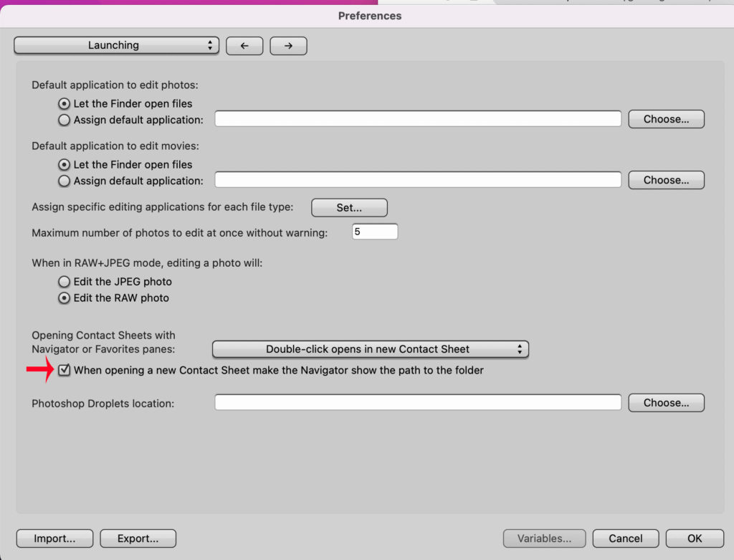The image size is (734, 560).
Task: Click the back arrow navigation button
Action: click(x=244, y=46)
